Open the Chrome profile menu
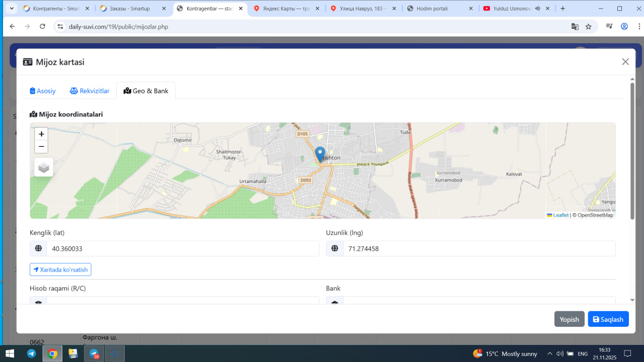The height and width of the screenshot is (362, 644). 624,27
